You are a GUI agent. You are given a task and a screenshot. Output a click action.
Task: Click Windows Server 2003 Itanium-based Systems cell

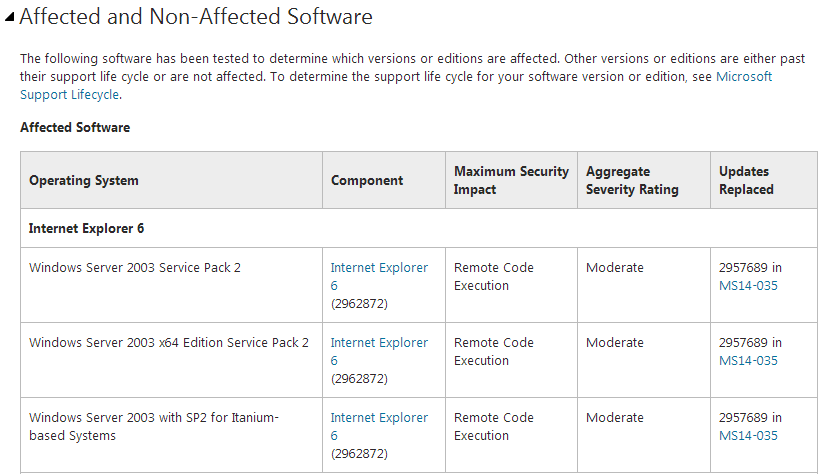[153, 427]
